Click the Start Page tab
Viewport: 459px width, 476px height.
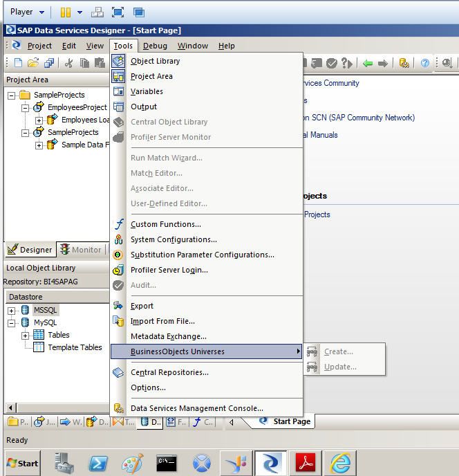point(284,421)
